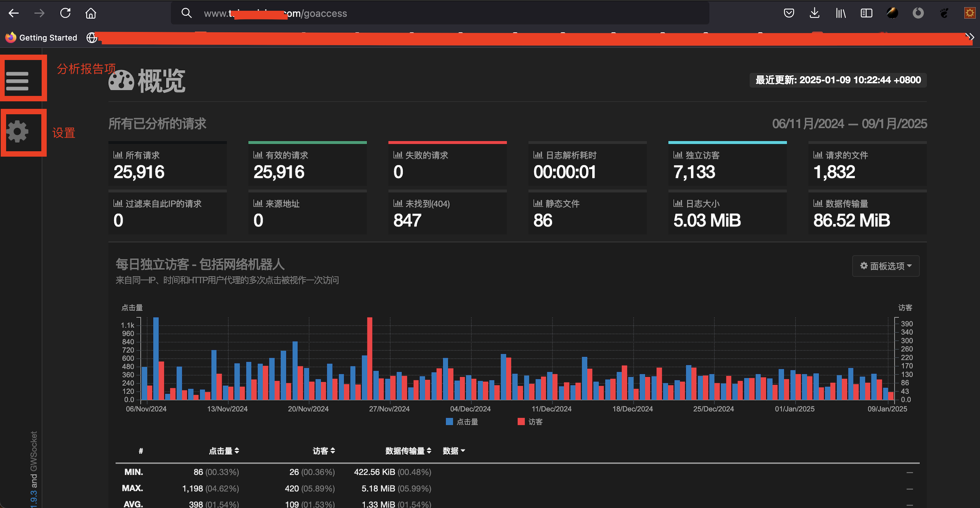Click the orange gear extension icon

[x=970, y=13]
